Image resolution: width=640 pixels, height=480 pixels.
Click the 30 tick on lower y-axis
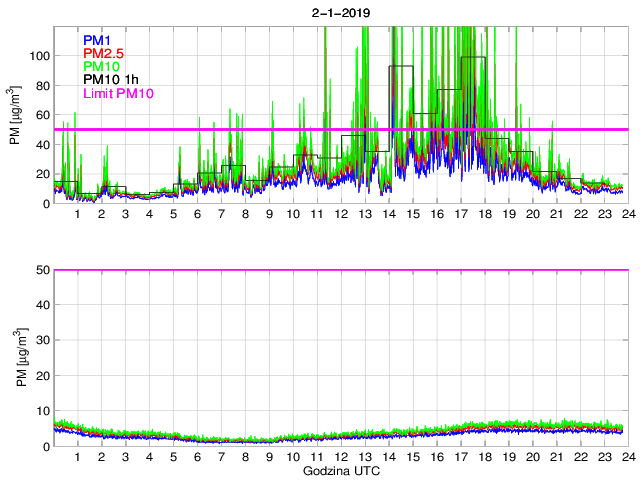(41, 340)
